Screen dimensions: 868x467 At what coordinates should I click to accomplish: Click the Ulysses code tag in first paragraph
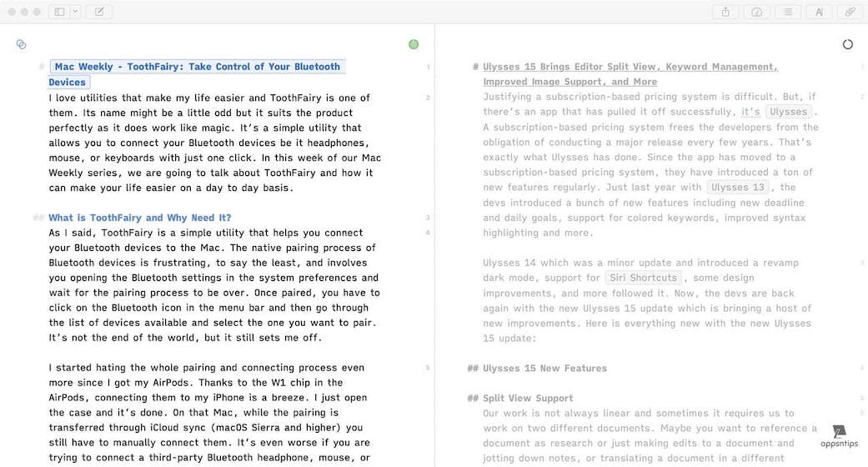click(x=788, y=112)
